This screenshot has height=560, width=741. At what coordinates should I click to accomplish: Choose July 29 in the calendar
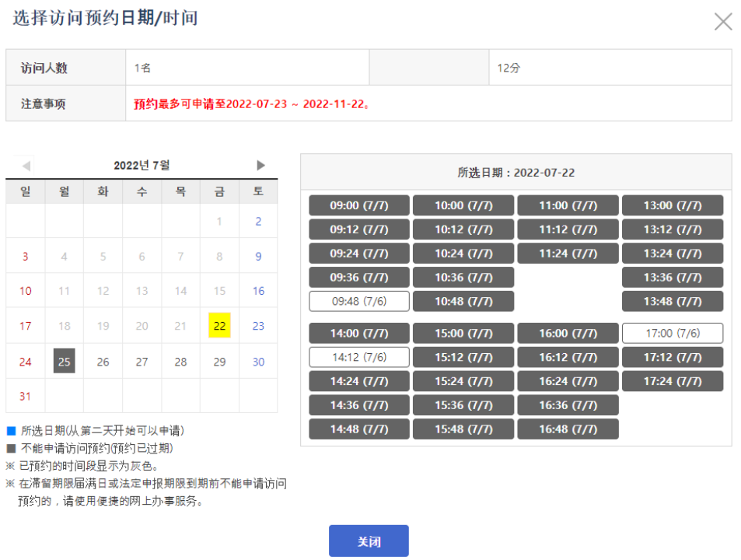pos(219,362)
